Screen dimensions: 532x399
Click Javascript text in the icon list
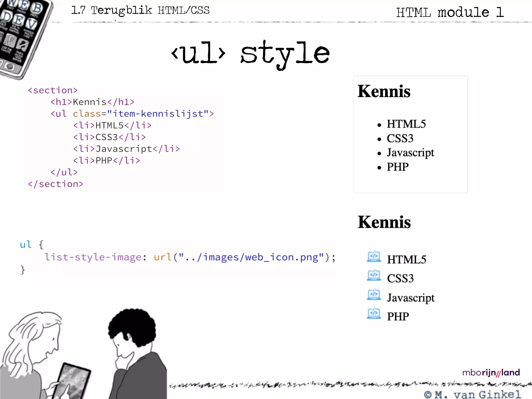coord(411,298)
